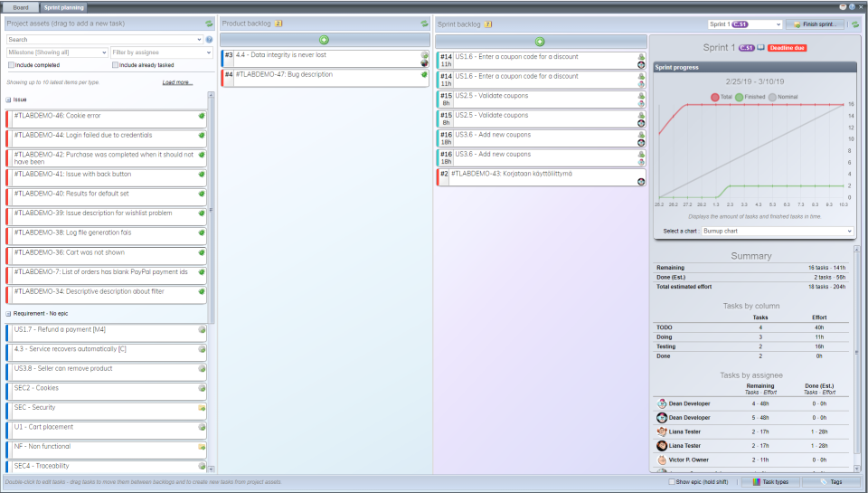The width and height of the screenshot is (868, 493).
Task: Click assignee avatar on TLABDEMO-43 sprint task
Action: click(x=641, y=182)
